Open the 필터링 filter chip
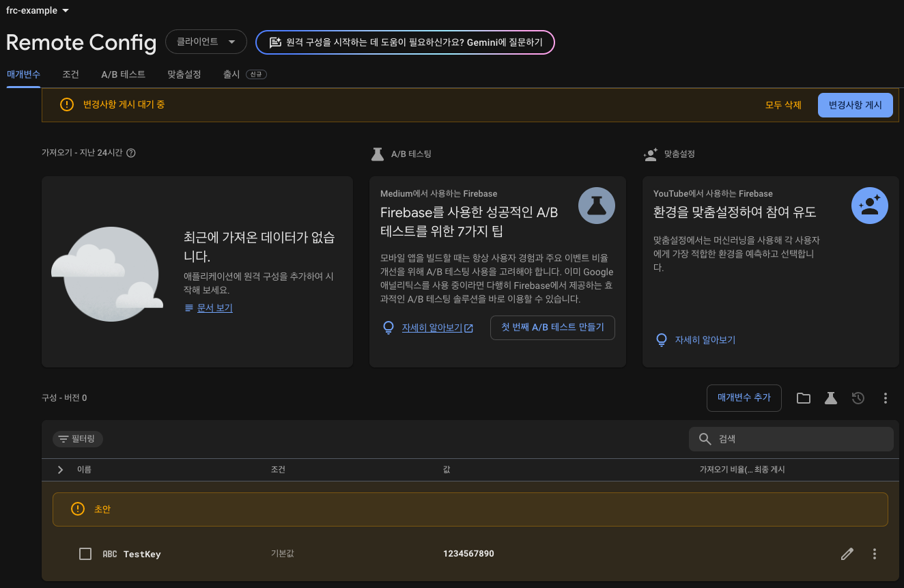 pyautogui.click(x=78, y=438)
